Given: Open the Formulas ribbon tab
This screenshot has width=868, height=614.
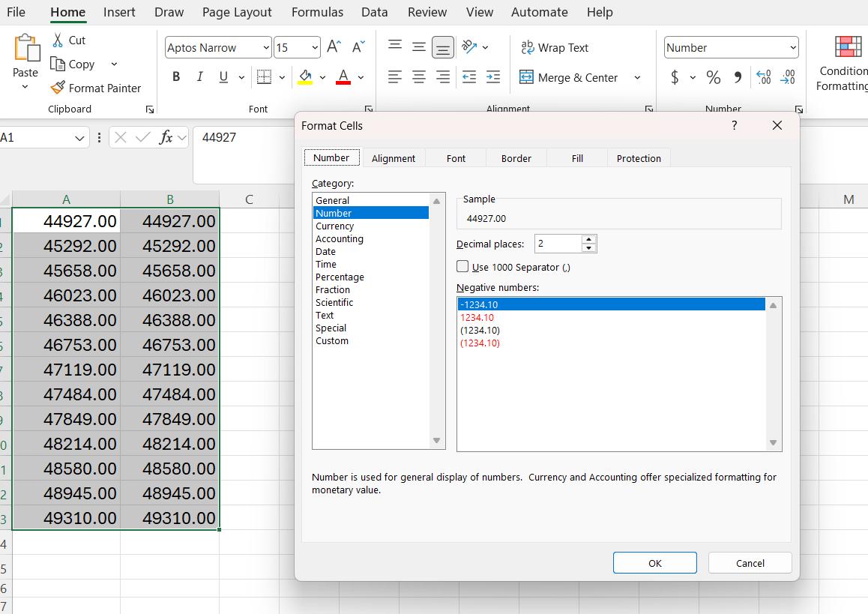Looking at the screenshot, I should point(317,12).
